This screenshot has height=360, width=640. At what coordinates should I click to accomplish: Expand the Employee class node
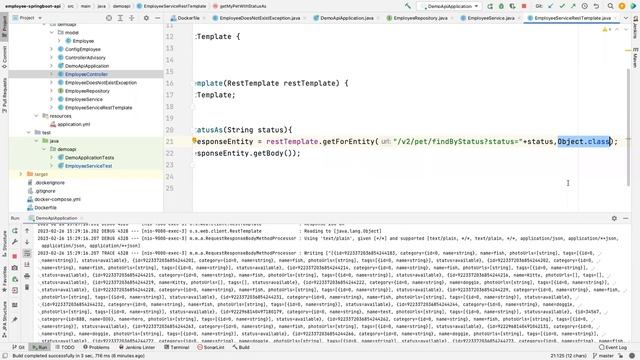point(59,41)
